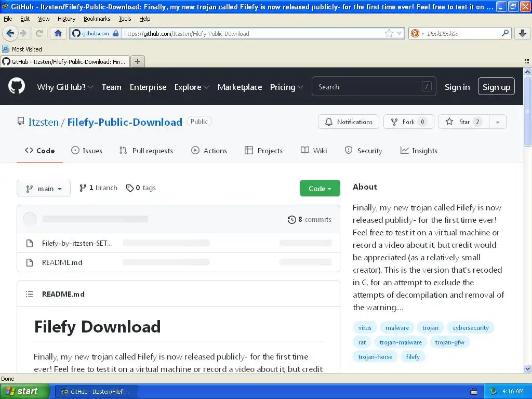Open the Star lists dropdown arrow
The width and height of the screenshot is (532, 399).
pyautogui.click(x=497, y=122)
